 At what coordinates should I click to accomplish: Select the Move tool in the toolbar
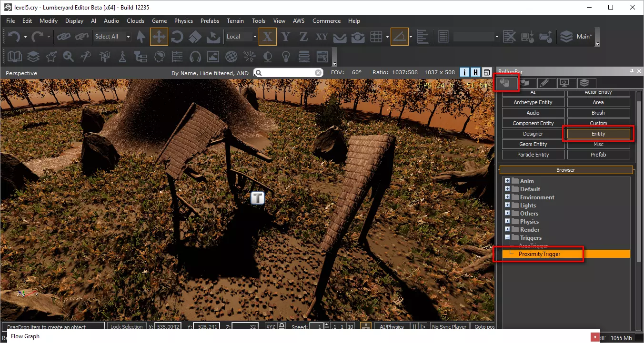click(x=159, y=37)
